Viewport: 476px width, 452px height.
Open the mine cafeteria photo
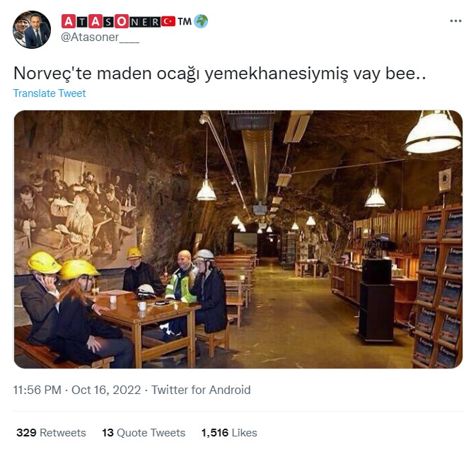point(238,239)
